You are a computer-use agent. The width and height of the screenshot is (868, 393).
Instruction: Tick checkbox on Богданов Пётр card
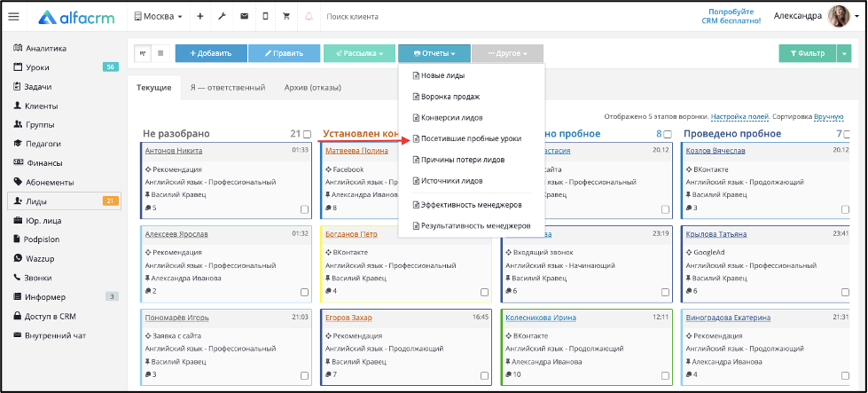pos(484,292)
